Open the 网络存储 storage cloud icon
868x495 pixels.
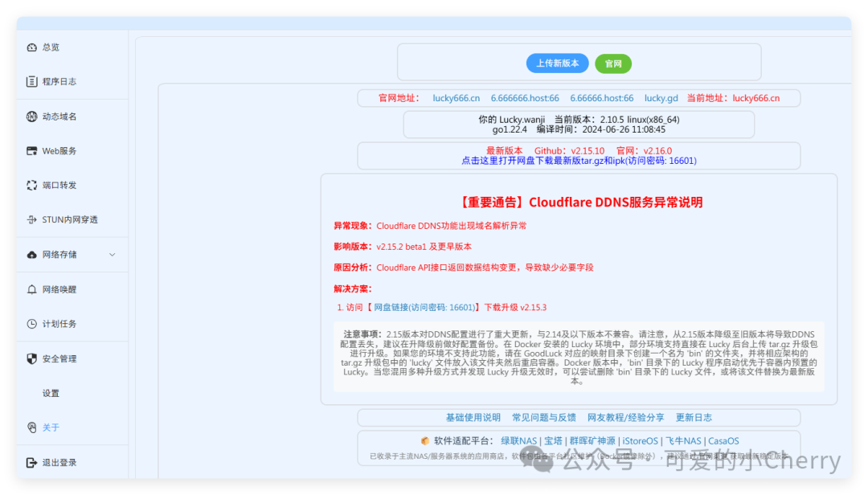tap(31, 255)
